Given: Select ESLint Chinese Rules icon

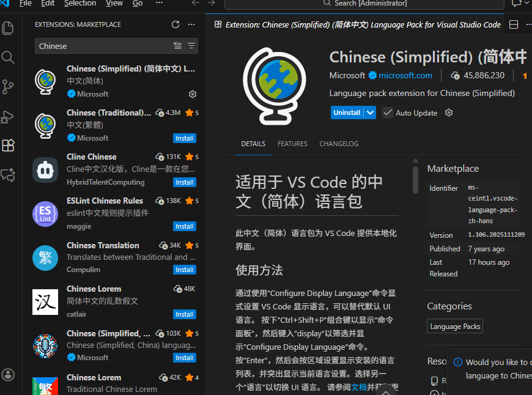Looking at the screenshot, I should pos(45,214).
